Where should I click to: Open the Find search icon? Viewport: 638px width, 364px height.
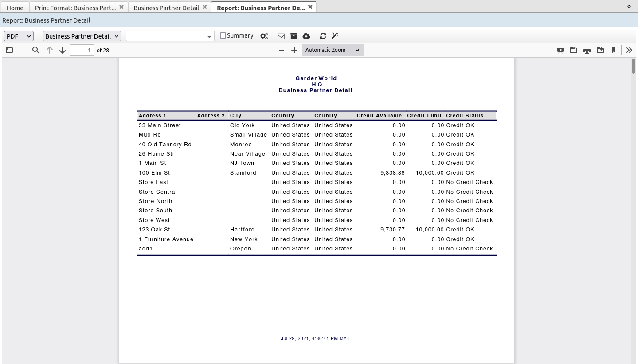pos(35,50)
